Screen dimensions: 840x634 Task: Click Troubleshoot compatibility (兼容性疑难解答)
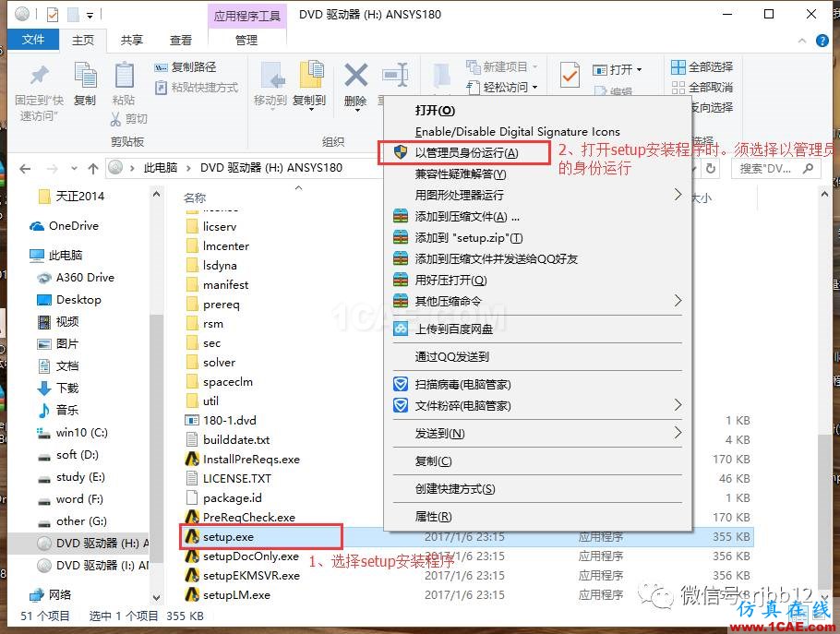[461, 174]
